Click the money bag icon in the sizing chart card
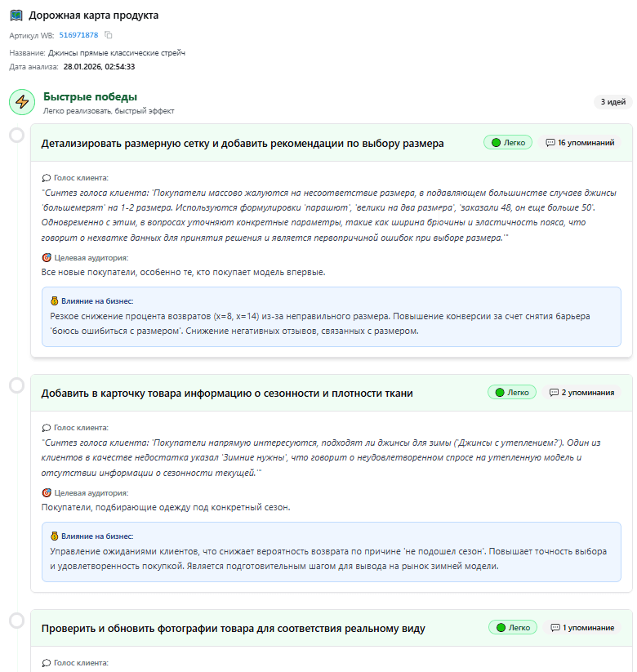 pos(55,300)
